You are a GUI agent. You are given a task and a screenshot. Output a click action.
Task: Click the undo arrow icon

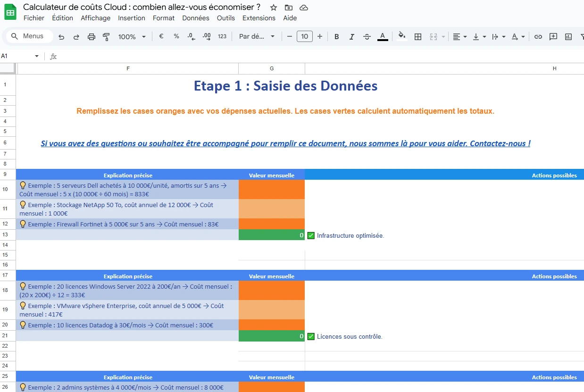pos(61,37)
